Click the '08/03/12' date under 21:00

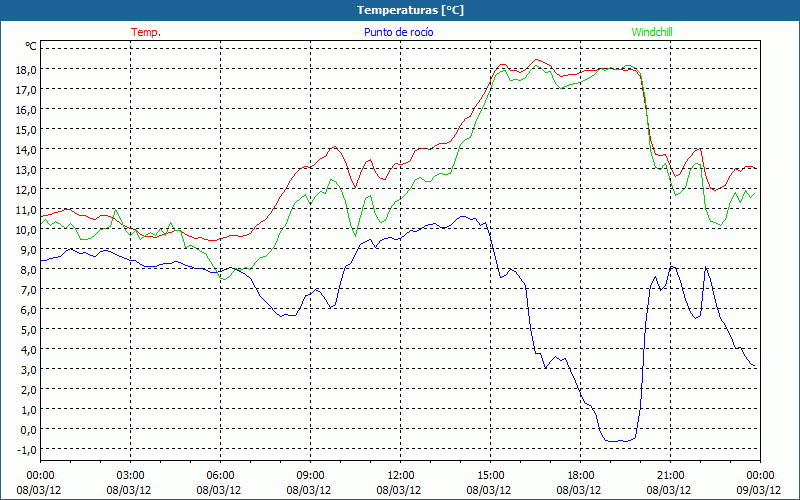pyautogui.click(x=669, y=490)
